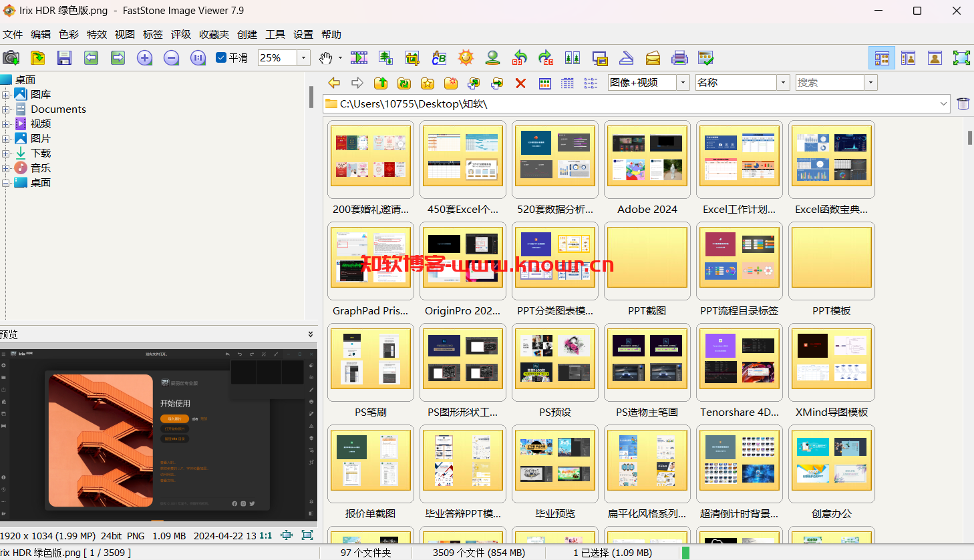Select the second window layout option
Image resolution: width=974 pixels, height=560 pixels.
click(x=909, y=58)
